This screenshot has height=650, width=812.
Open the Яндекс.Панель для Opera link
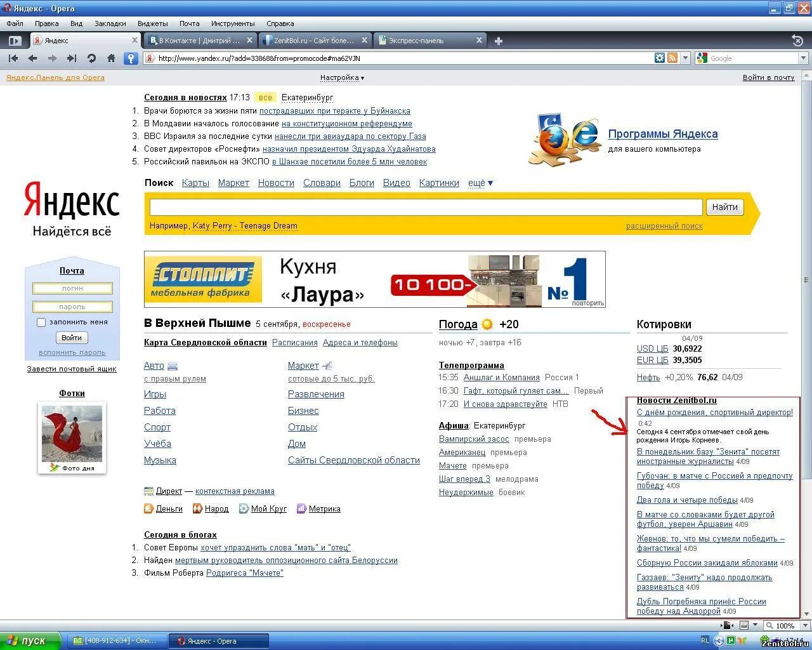55,77
